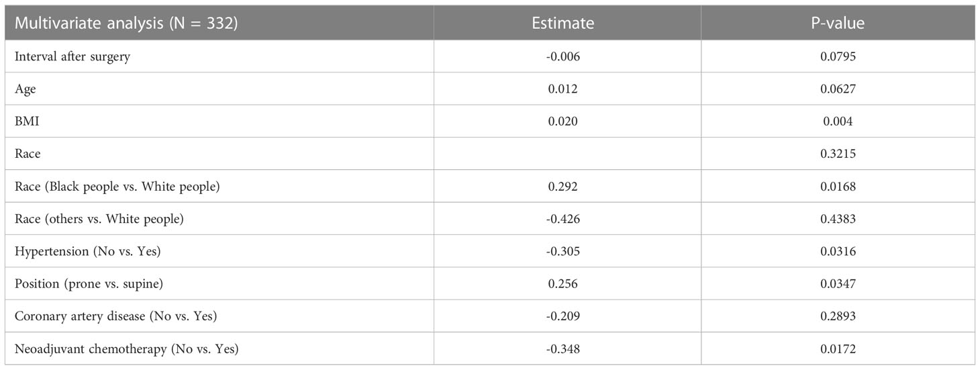The image size is (980, 370).
Task: Click P-value 0.2893 cell
Action: pyautogui.click(x=836, y=316)
